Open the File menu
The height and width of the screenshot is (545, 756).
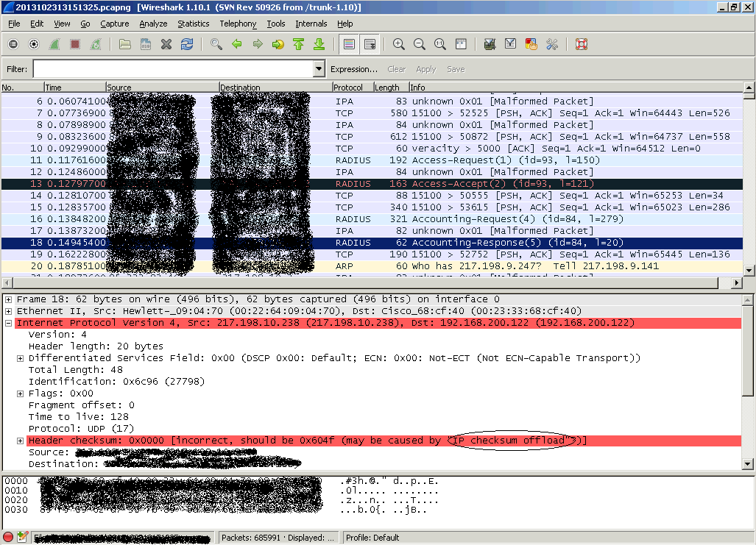pos(14,24)
